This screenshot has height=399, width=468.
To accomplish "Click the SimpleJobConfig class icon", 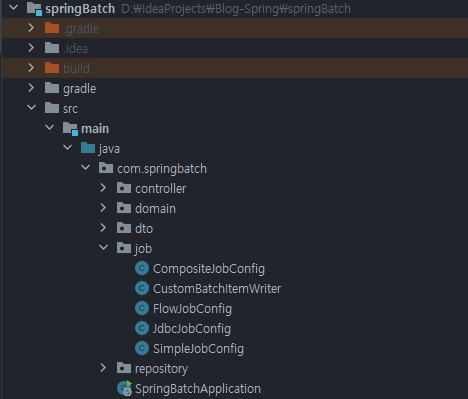I will tap(142, 348).
